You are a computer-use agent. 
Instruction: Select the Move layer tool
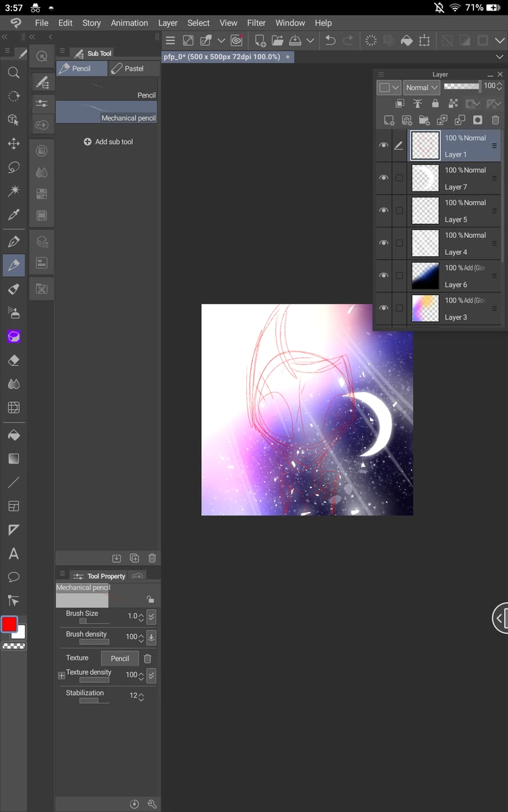click(x=13, y=144)
